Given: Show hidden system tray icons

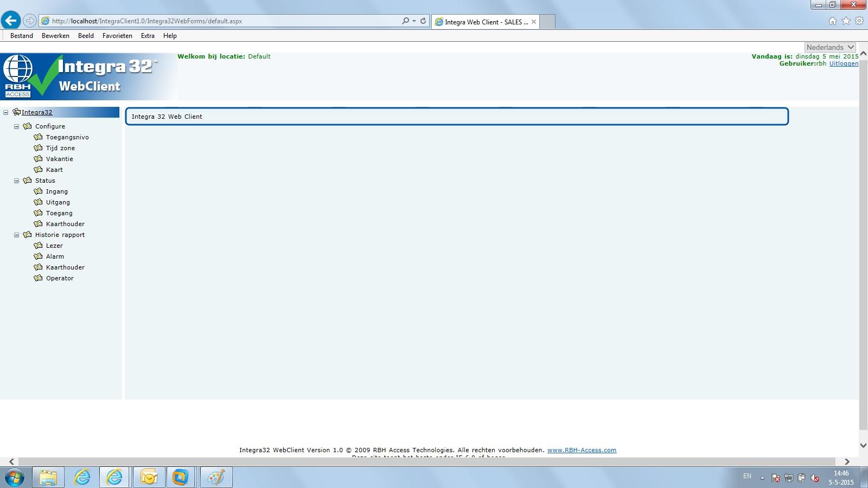Looking at the screenshot, I should [762, 478].
